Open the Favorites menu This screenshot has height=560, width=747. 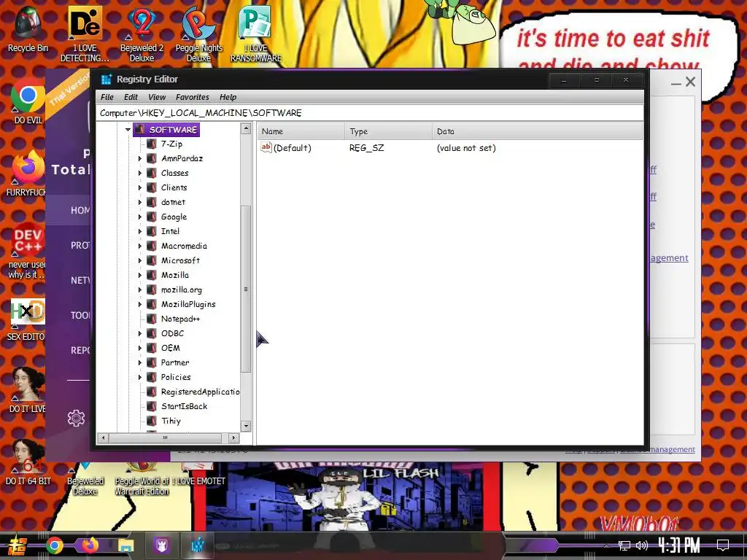point(193,97)
